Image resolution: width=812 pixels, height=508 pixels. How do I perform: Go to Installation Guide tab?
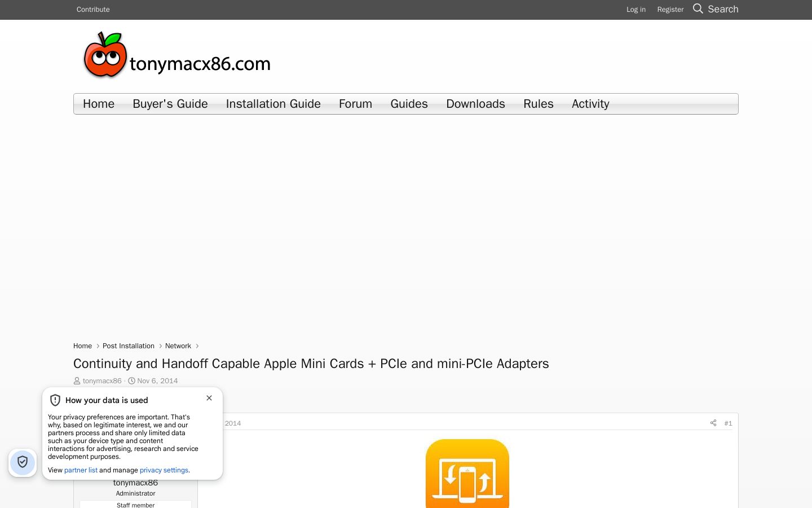273,104
